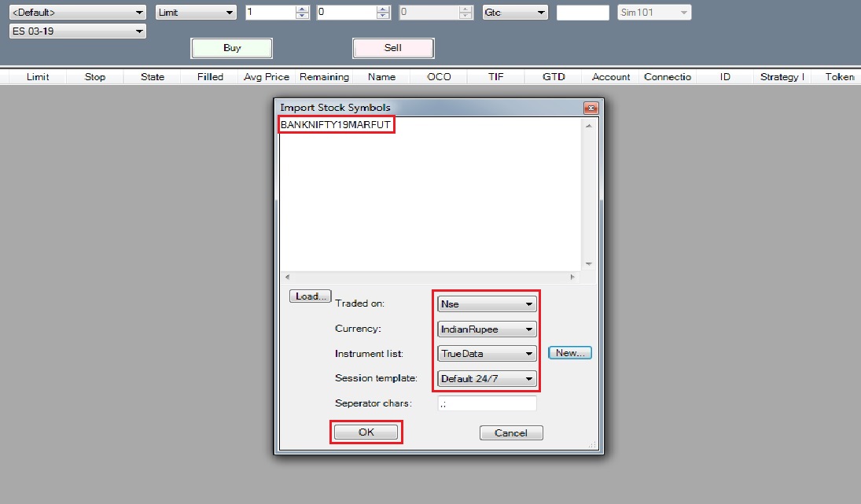This screenshot has width=861, height=504.
Task: Click the horizontal scroll right arrow
Action: [572, 278]
